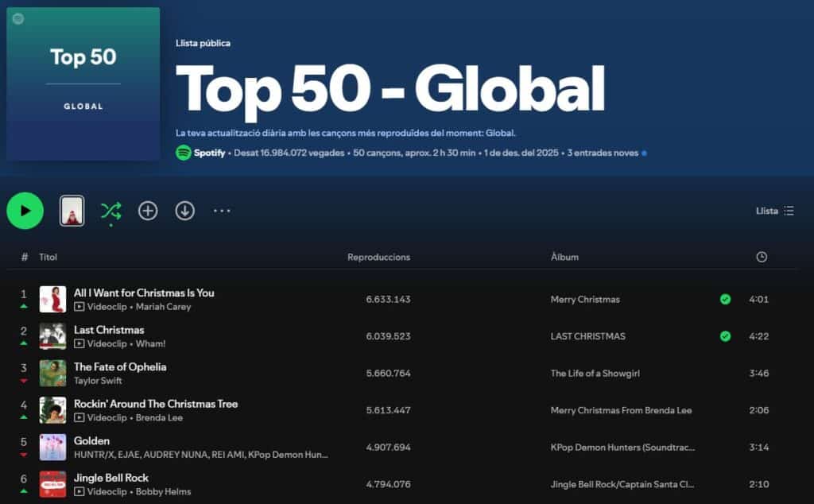This screenshot has height=504, width=814.
Task: Click the Àlbum column header
Action: click(564, 257)
